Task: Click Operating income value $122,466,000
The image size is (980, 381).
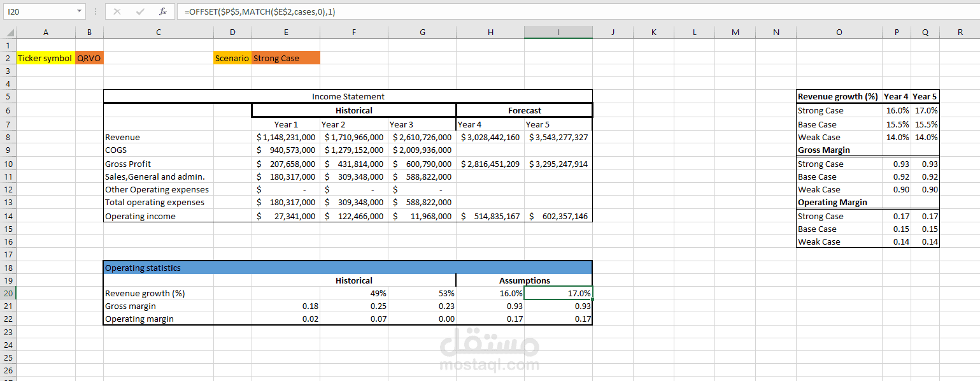Action: [x=354, y=216]
